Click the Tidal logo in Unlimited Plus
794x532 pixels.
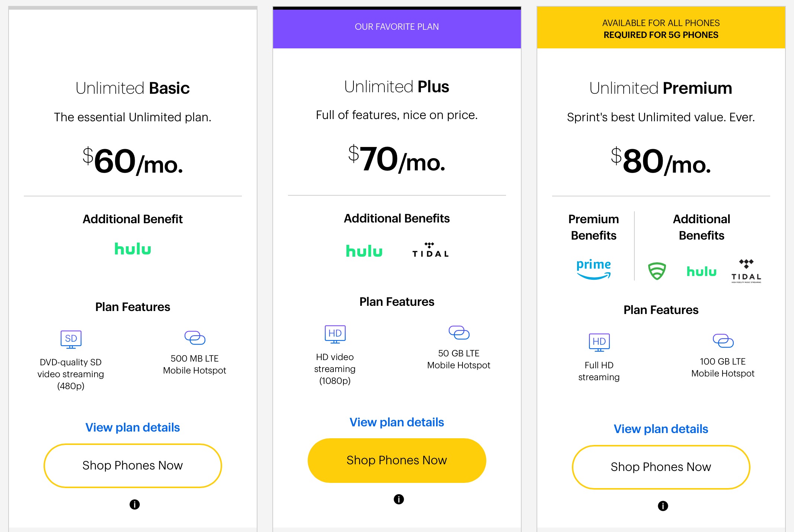(x=430, y=250)
